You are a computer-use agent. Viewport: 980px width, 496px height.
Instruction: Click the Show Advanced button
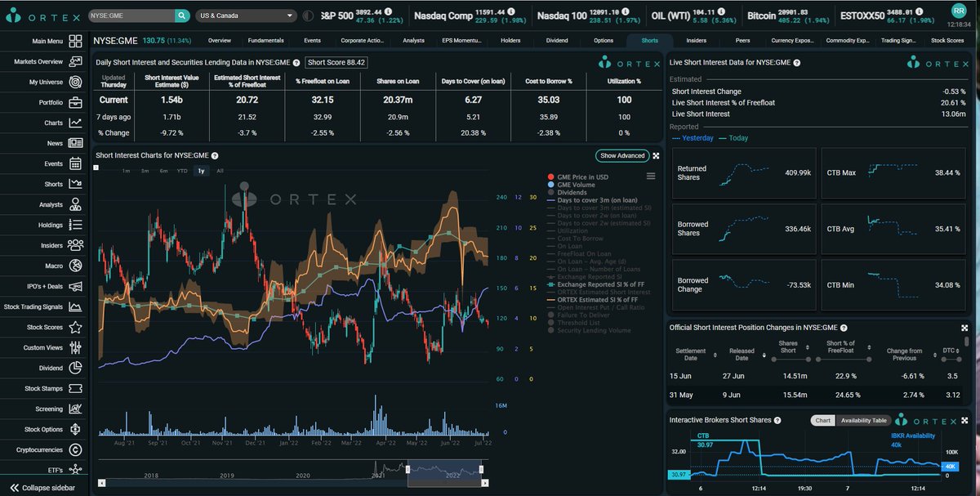point(622,155)
